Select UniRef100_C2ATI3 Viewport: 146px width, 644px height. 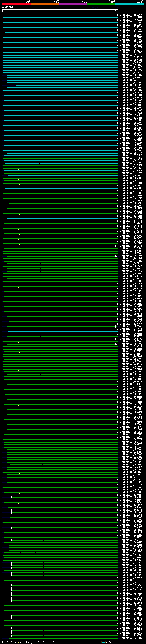(x=131, y=278)
